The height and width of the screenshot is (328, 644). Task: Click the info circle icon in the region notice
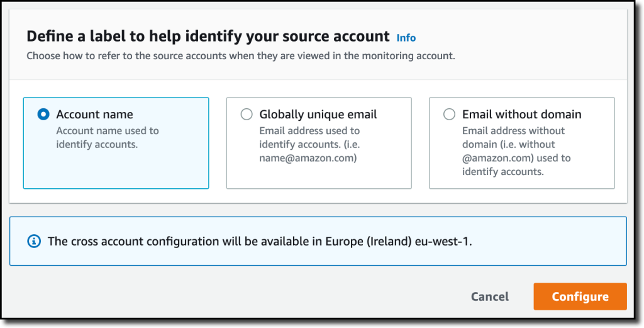tap(35, 241)
